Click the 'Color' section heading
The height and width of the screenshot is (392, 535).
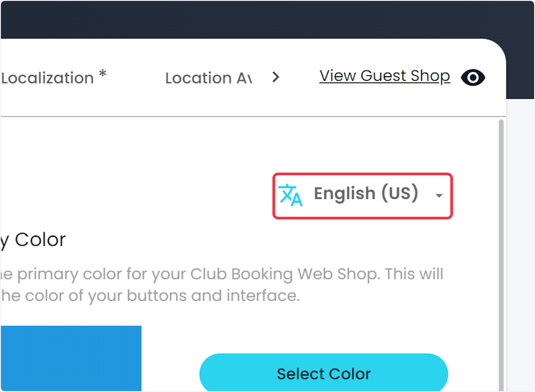click(33, 240)
